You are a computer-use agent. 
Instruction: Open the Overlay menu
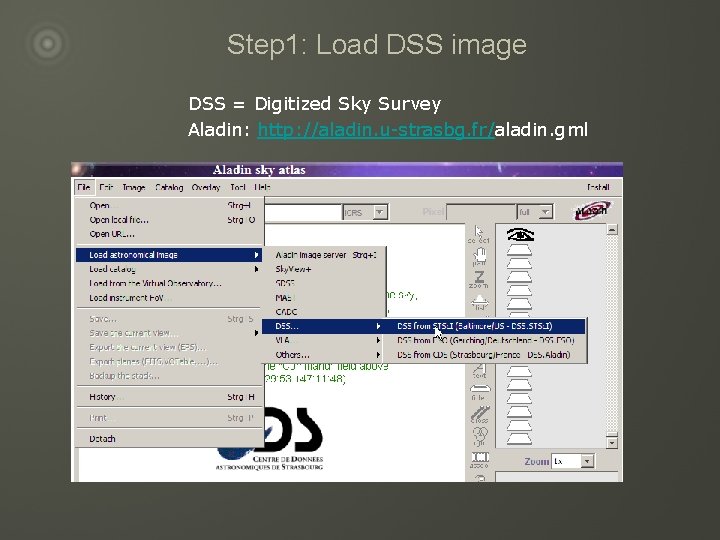point(206,187)
